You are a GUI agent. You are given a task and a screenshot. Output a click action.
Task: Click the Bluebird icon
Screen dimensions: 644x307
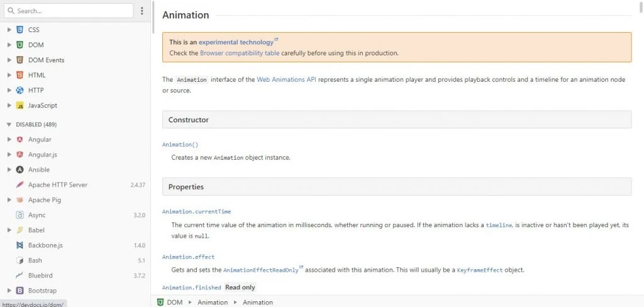[x=19, y=276]
